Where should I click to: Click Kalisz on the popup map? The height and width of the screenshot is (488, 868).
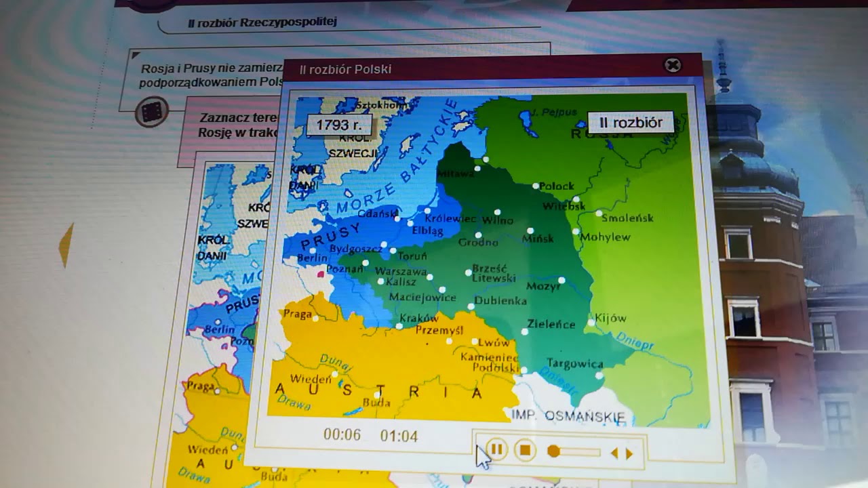coord(400,282)
